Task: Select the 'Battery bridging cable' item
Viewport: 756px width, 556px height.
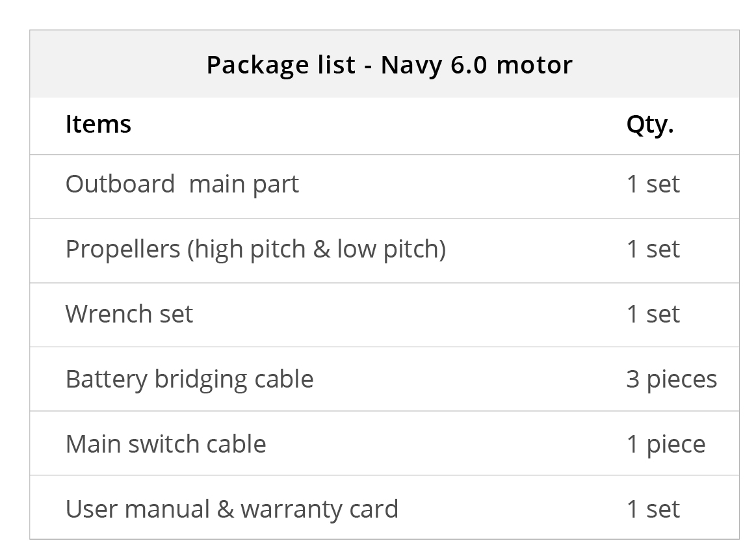Action: click(x=189, y=379)
